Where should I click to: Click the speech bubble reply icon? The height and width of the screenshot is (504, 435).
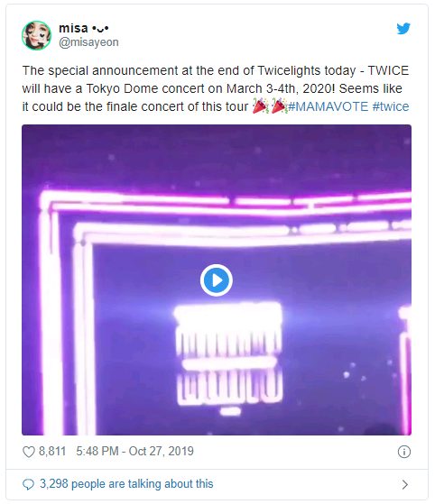pyautogui.click(x=28, y=484)
